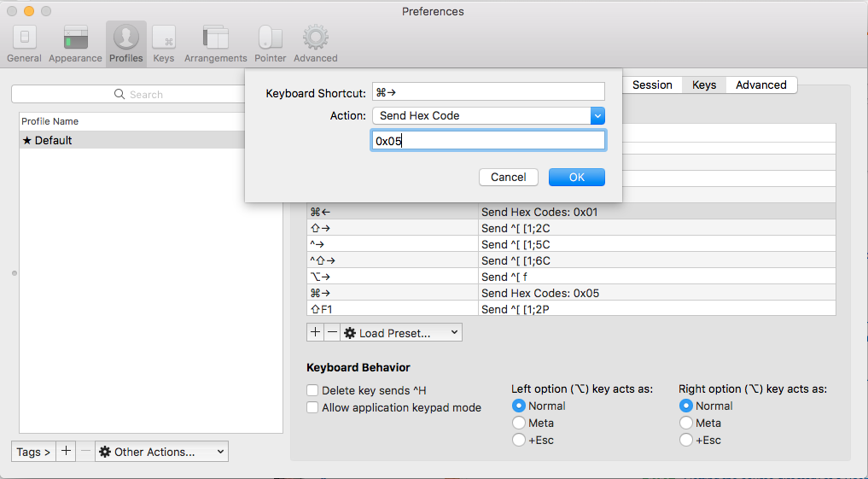Select the row Send ^[ f

click(571, 277)
